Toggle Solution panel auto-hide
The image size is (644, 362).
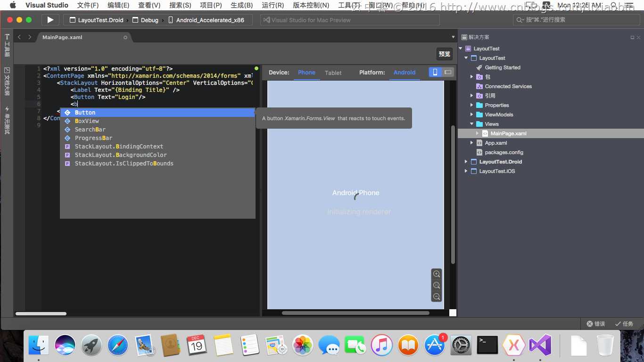[x=632, y=37]
